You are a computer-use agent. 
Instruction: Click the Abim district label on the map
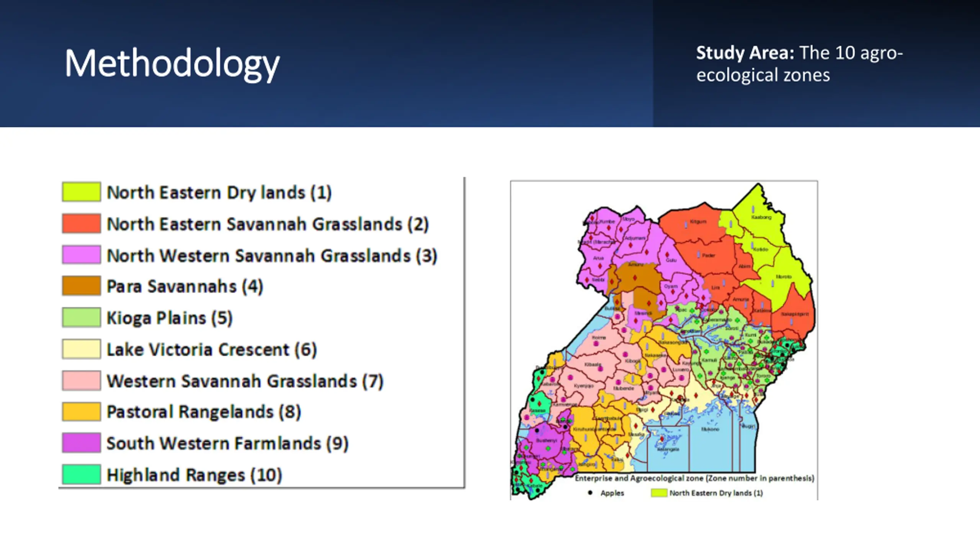click(745, 266)
